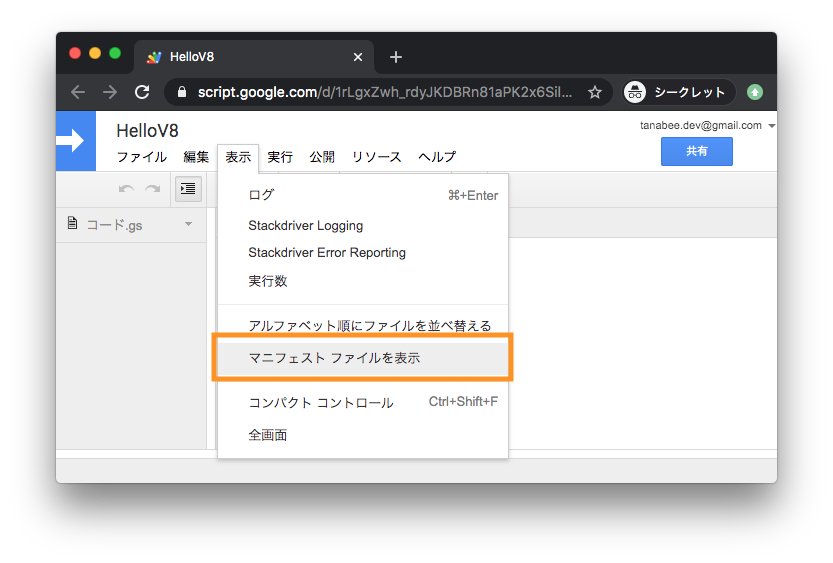The height and width of the screenshot is (563, 833).
Task: Expand the tanabee.dev@gmail.com account dropdown
Action: (771, 126)
